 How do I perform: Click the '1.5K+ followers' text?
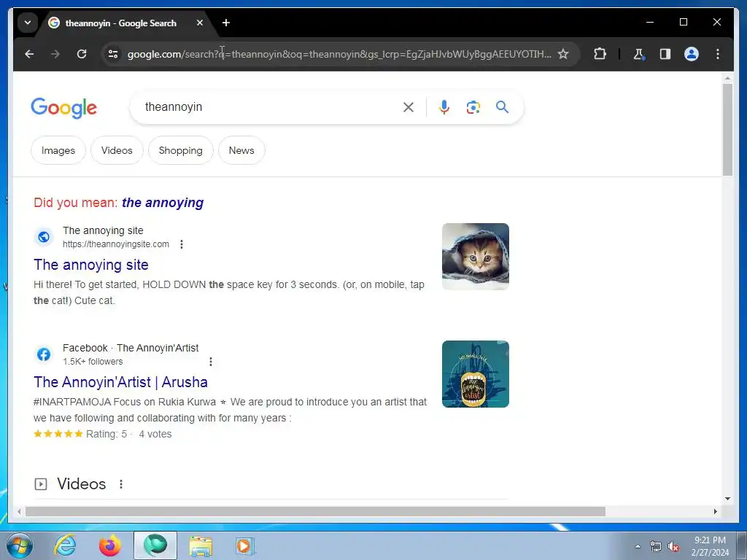pyautogui.click(x=93, y=362)
